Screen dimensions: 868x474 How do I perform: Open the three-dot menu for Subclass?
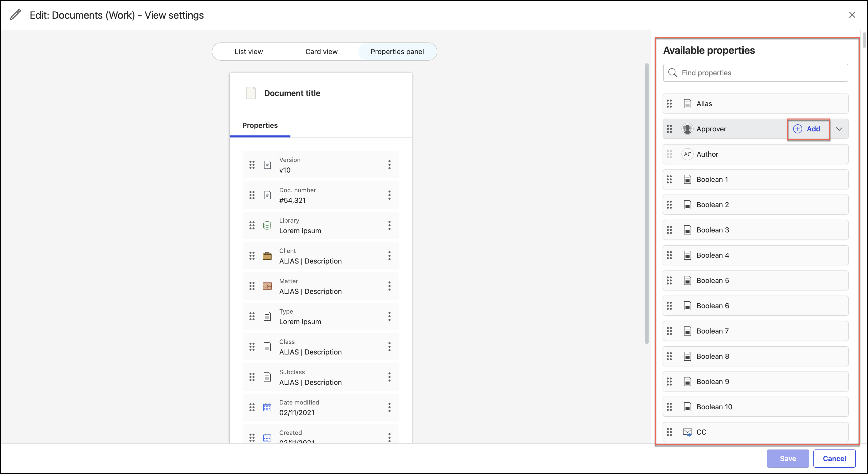389,377
